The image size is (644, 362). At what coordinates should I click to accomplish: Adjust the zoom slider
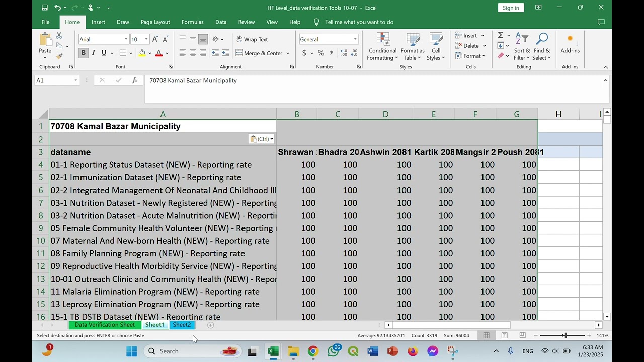[565, 335]
